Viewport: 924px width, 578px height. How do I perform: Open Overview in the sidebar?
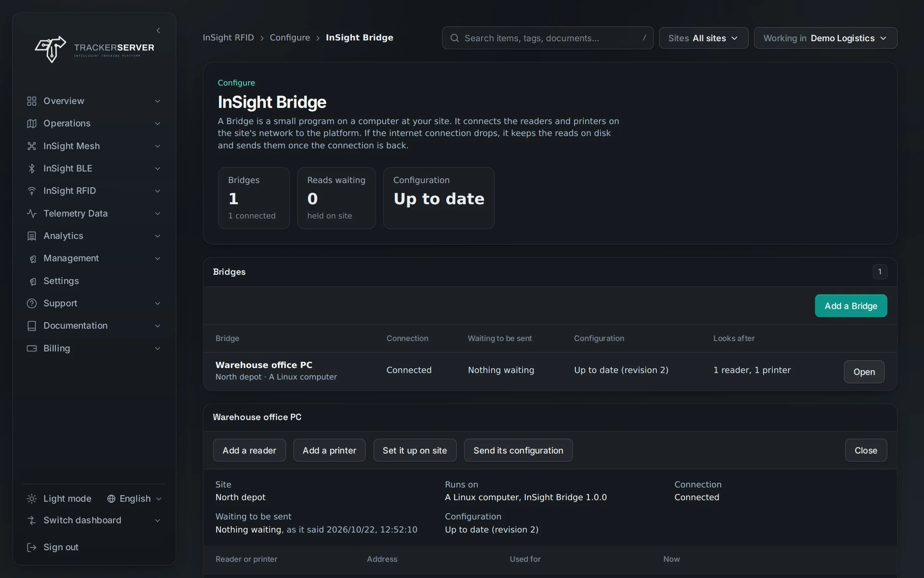(x=94, y=101)
